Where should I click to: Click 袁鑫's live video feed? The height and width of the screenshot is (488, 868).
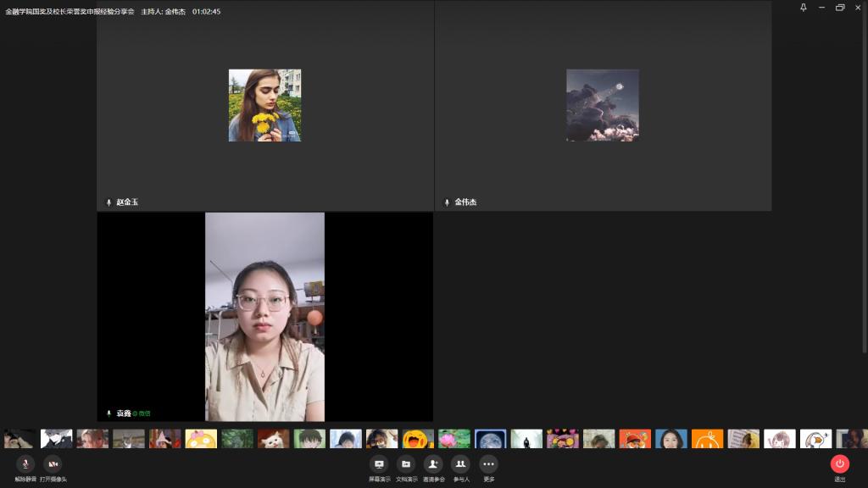click(x=264, y=316)
